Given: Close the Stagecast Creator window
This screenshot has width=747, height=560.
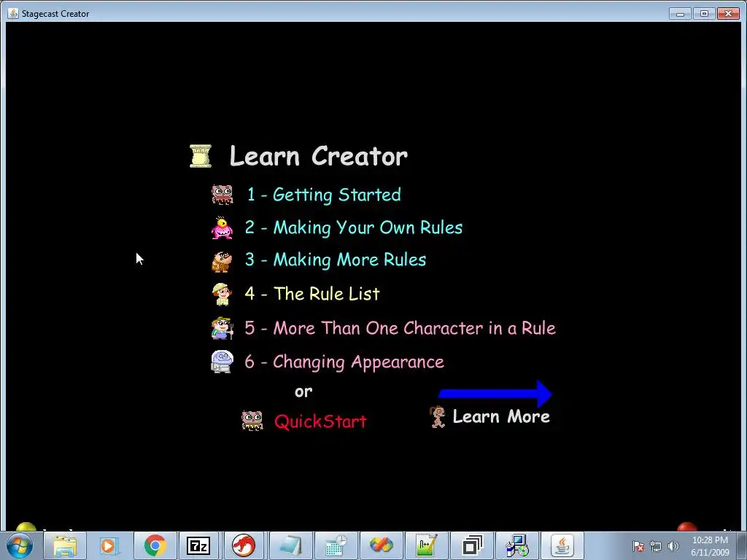Looking at the screenshot, I should tap(729, 13).
